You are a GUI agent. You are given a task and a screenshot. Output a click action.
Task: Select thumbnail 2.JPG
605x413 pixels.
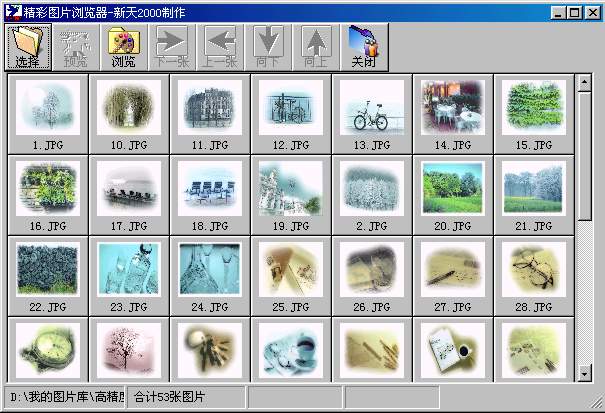(x=372, y=188)
